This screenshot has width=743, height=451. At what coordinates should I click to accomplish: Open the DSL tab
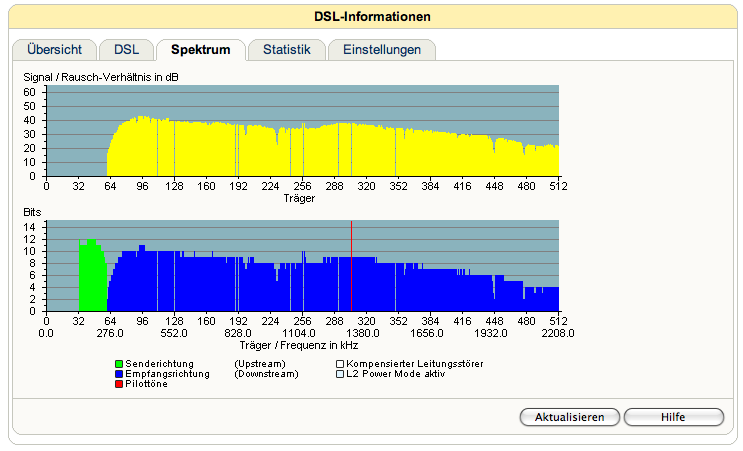[127, 50]
